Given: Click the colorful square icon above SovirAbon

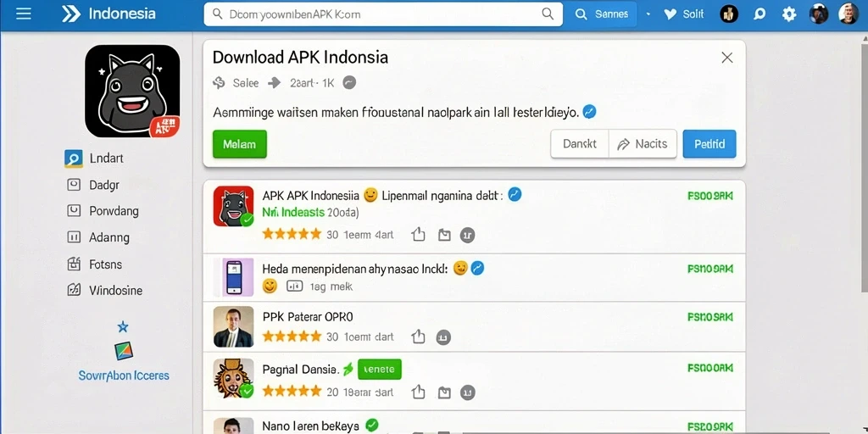Looking at the screenshot, I should pos(124,351).
